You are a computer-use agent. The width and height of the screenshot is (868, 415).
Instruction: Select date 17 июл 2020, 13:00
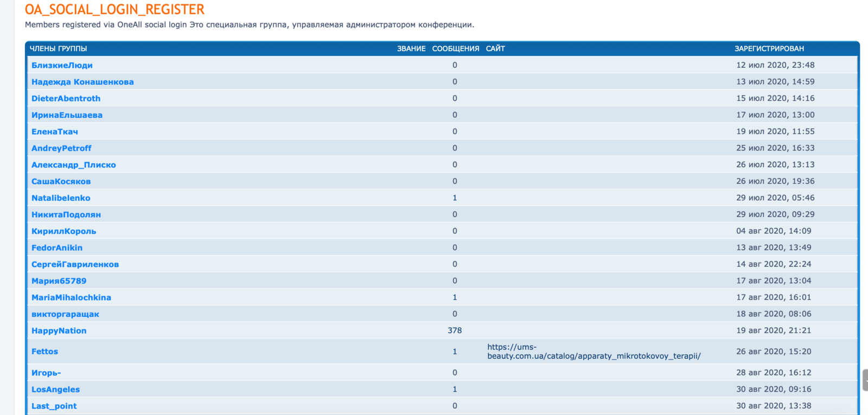click(775, 115)
